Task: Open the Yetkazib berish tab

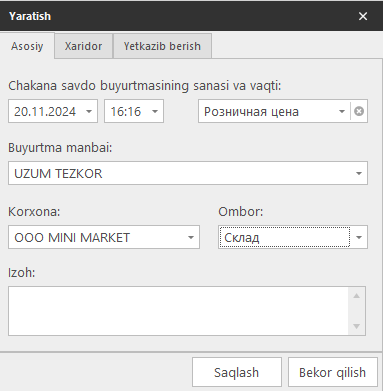Action: pyautogui.click(x=162, y=46)
